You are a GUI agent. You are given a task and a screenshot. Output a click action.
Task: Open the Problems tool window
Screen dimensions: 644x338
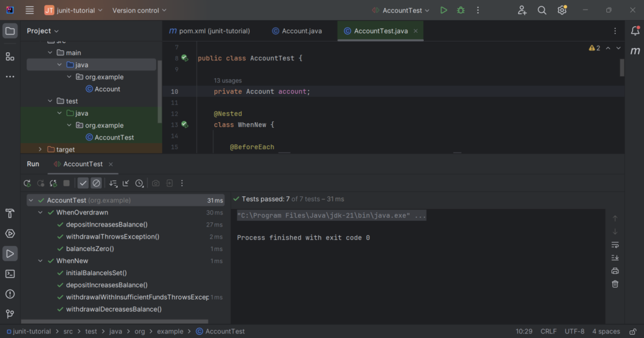tap(10, 294)
